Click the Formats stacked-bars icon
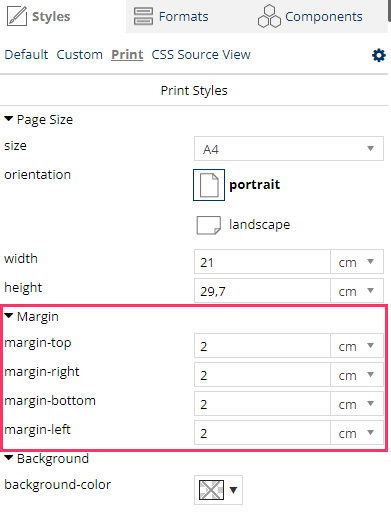 [143, 16]
